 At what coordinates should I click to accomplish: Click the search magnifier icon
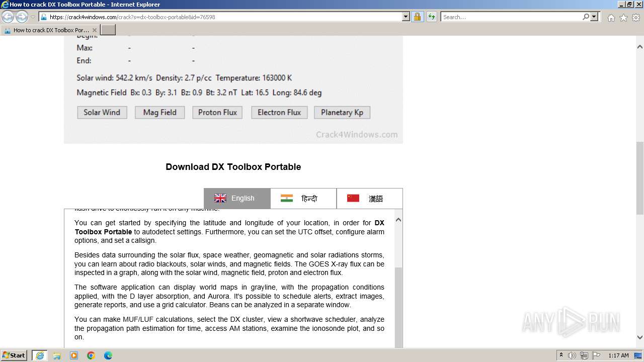click(x=586, y=17)
